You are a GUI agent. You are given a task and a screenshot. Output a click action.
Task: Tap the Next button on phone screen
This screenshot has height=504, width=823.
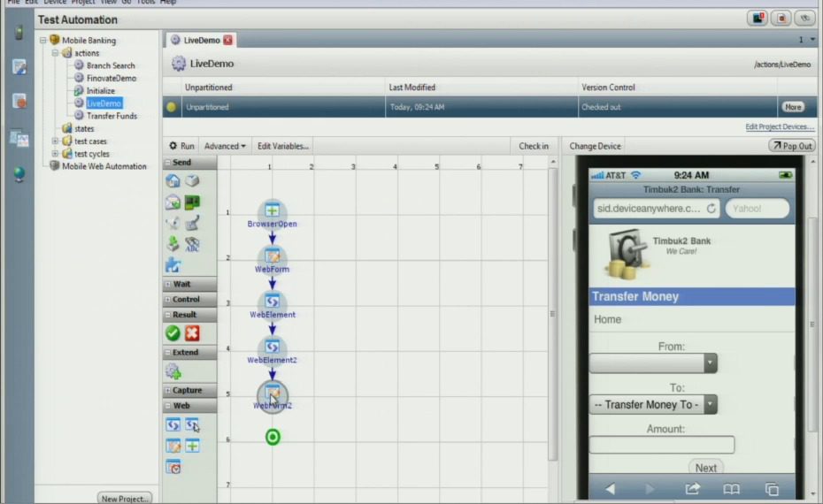pyautogui.click(x=706, y=467)
